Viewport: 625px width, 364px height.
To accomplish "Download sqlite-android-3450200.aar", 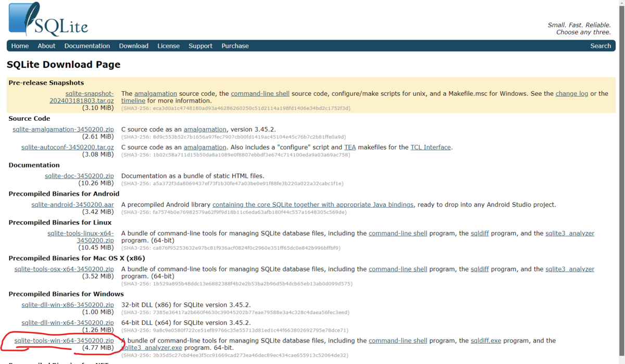I will pyautogui.click(x=72, y=205).
